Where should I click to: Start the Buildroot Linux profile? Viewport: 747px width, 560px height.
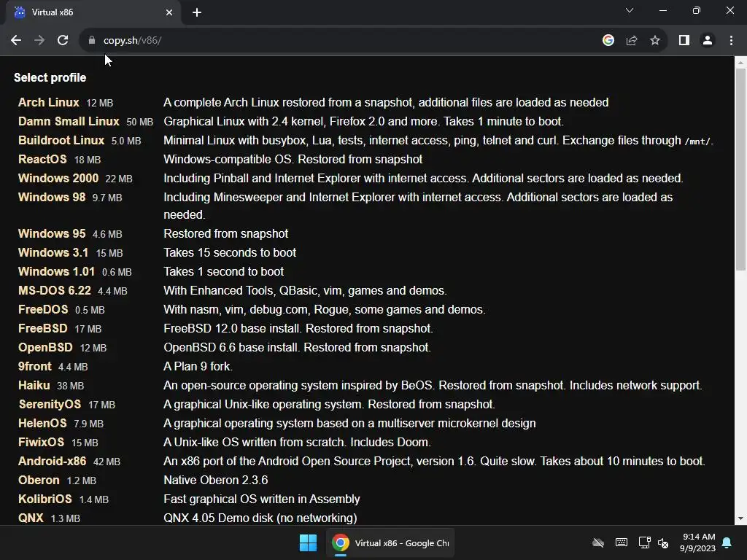61,141
